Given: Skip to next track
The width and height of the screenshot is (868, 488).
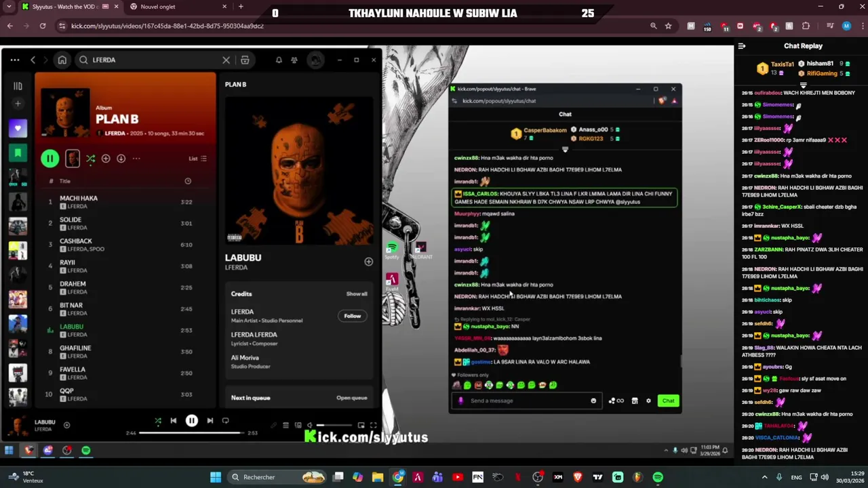Looking at the screenshot, I should click(210, 421).
